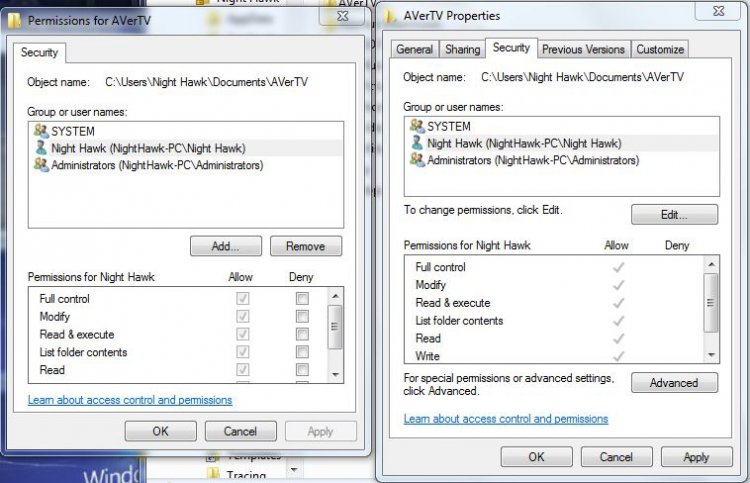Click Write permission row in AVerTV Properties

[x=555, y=356]
